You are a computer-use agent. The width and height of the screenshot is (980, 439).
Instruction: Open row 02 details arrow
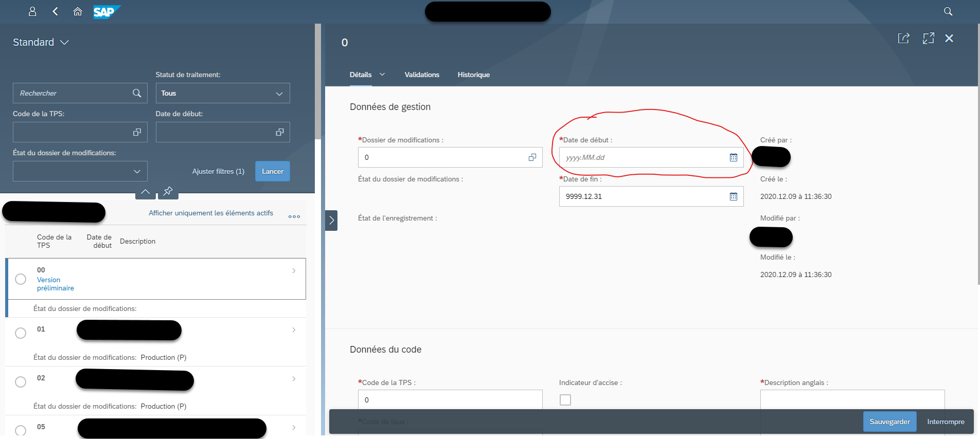click(294, 378)
